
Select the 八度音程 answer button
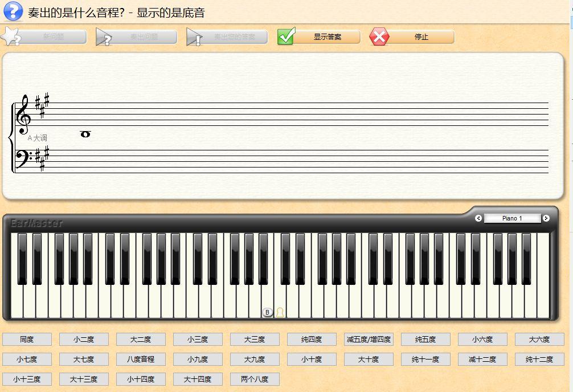[141, 359]
